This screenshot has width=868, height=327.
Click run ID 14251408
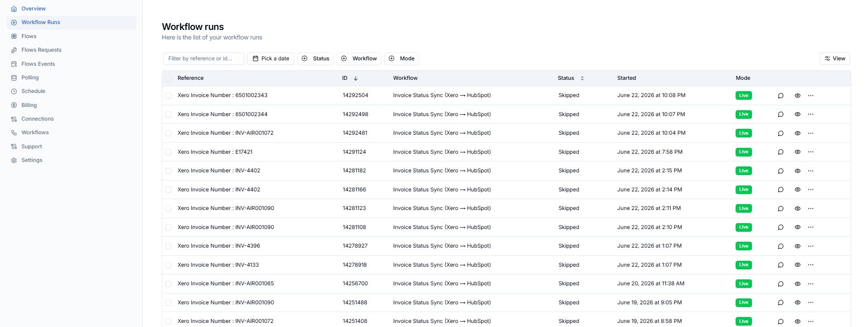355,321
